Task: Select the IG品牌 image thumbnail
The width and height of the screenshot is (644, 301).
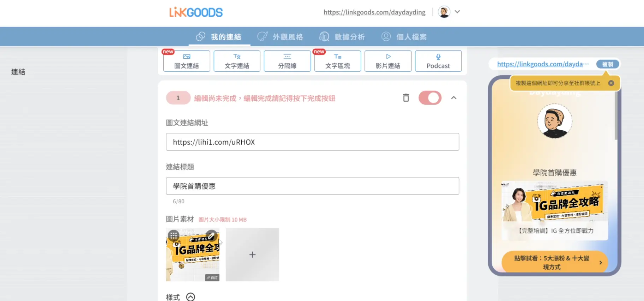Action: (193, 254)
